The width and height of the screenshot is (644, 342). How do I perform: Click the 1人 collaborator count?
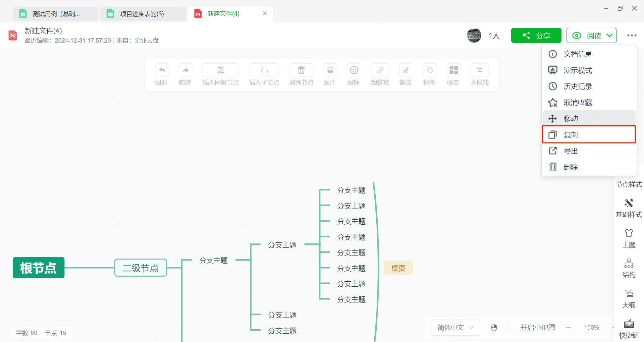(494, 36)
